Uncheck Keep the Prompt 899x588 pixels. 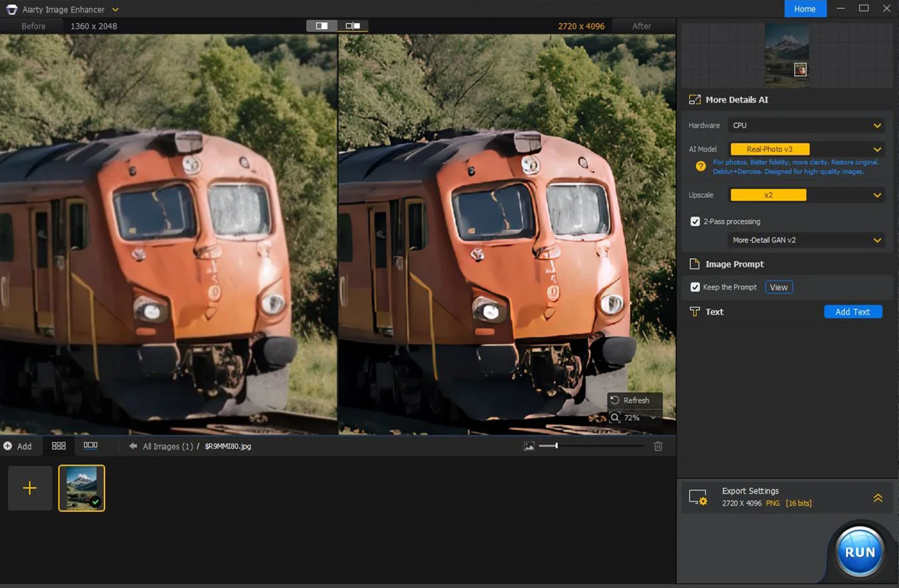click(x=695, y=287)
